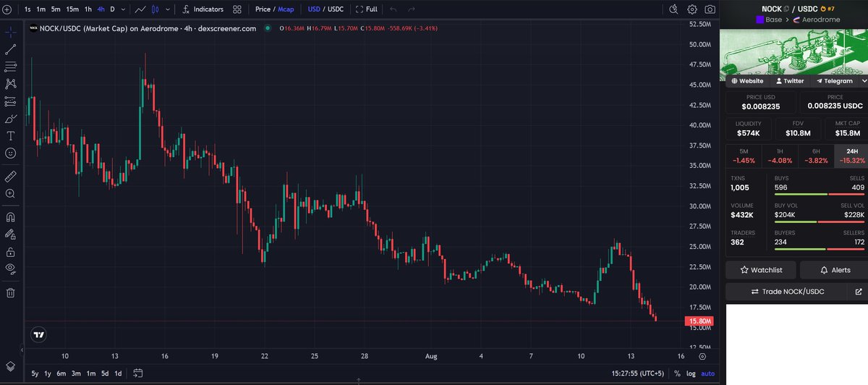Toggle stay in drawing mode

click(x=11, y=234)
